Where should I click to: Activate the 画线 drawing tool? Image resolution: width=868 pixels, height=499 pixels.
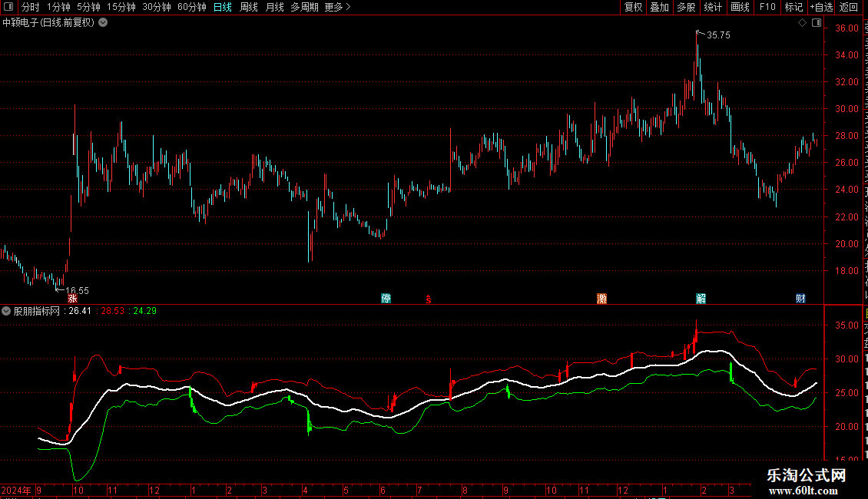740,7
